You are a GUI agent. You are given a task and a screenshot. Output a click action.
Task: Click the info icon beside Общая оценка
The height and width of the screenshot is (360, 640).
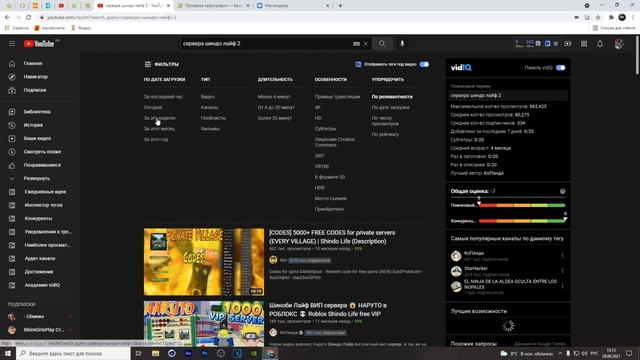tap(562, 191)
